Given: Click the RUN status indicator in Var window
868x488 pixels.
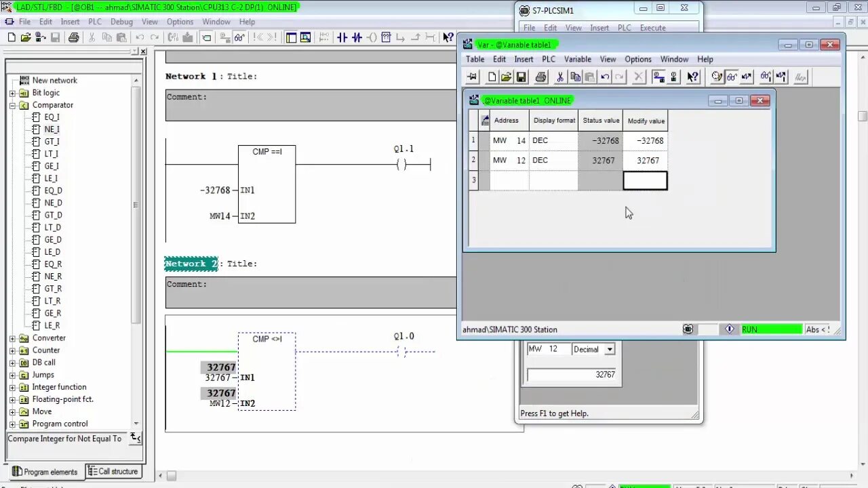Looking at the screenshot, I should click(770, 329).
